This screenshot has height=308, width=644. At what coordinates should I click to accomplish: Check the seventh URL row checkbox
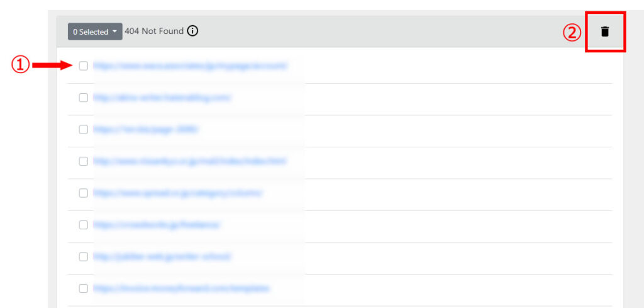coord(84,256)
